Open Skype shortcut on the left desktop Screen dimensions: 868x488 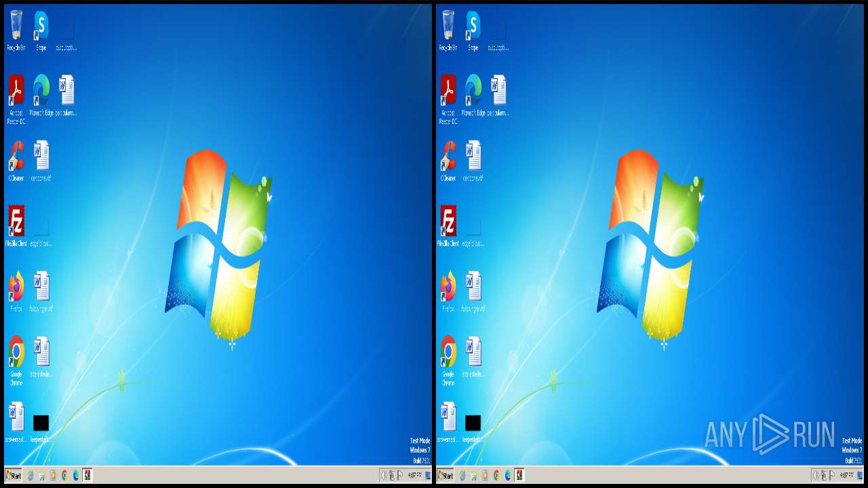[41, 30]
